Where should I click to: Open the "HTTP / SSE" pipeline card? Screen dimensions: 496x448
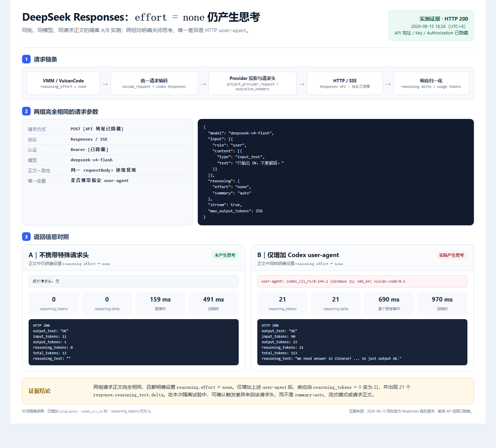coord(345,83)
